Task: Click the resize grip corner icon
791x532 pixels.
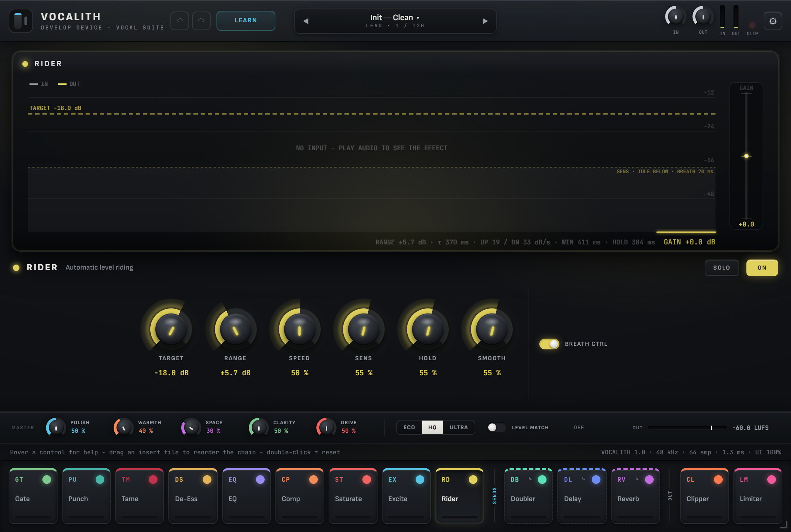Action: click(784, 525)
